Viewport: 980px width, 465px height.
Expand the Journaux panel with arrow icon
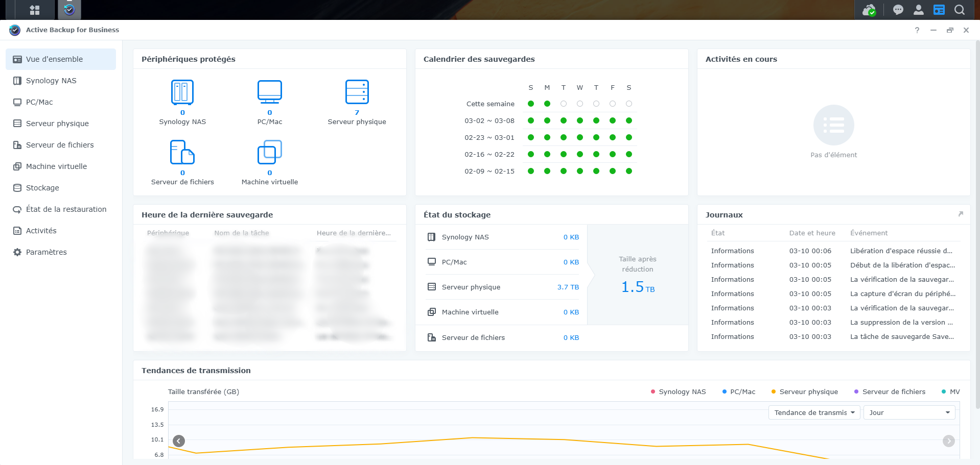(961, 214)
